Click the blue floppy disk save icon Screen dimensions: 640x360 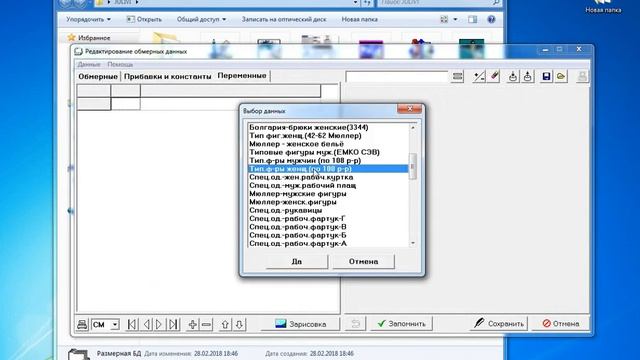(546, 76)
